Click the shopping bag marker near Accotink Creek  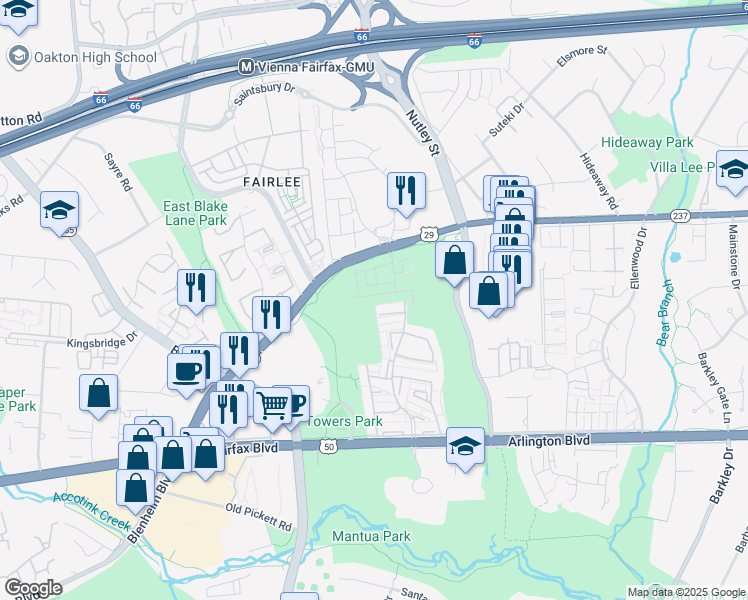(135, 488)
